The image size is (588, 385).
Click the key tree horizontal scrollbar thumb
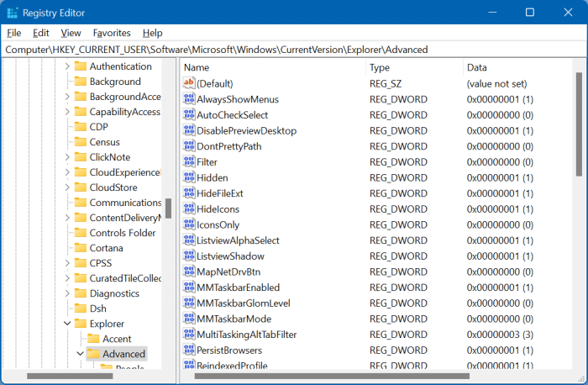click(x=70, y=376)
